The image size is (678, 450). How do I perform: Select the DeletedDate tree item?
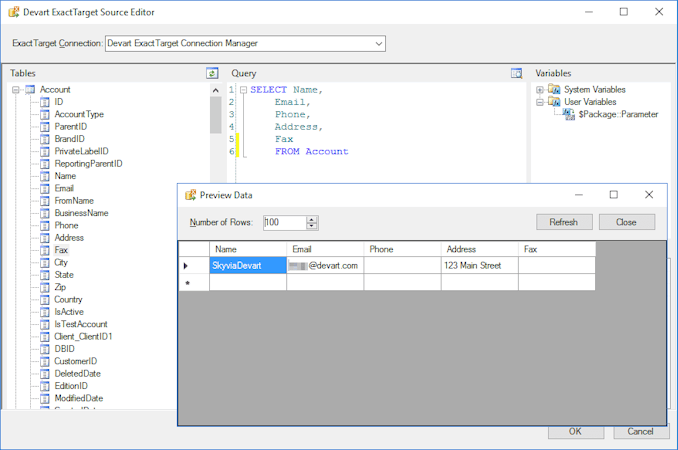[77, 374]
